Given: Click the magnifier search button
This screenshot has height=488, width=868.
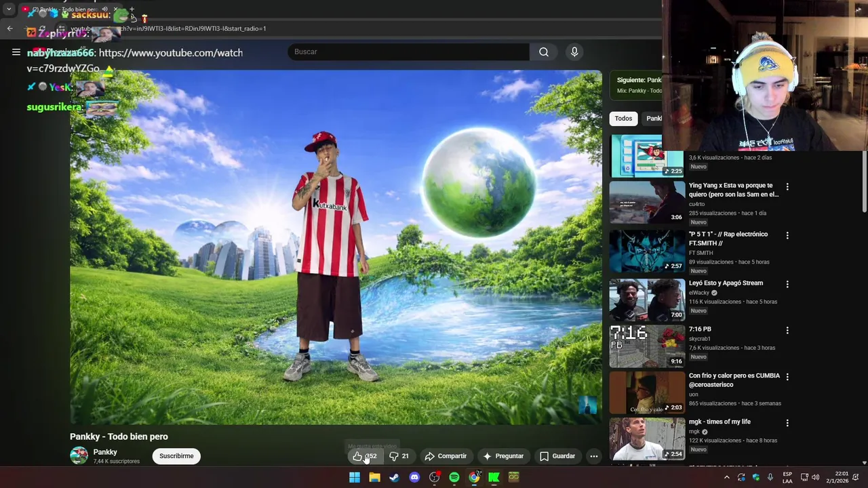Looking at the screenshot, I should [x=544, y=52].
